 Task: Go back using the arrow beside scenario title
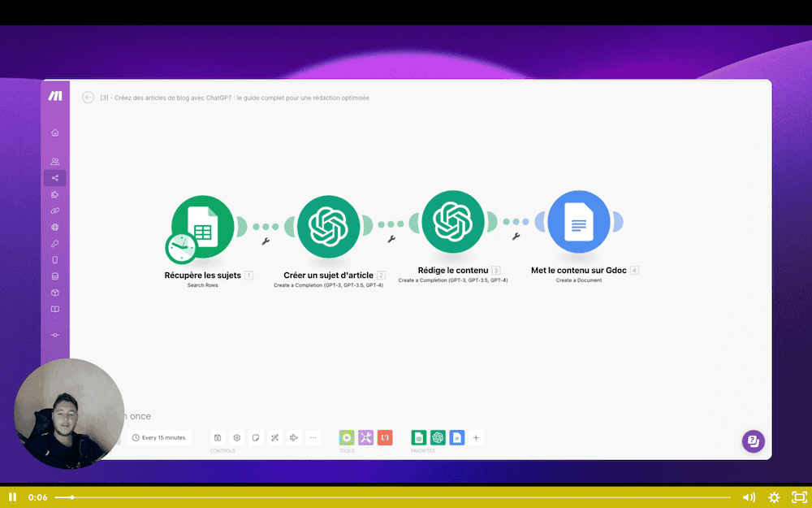89,98
